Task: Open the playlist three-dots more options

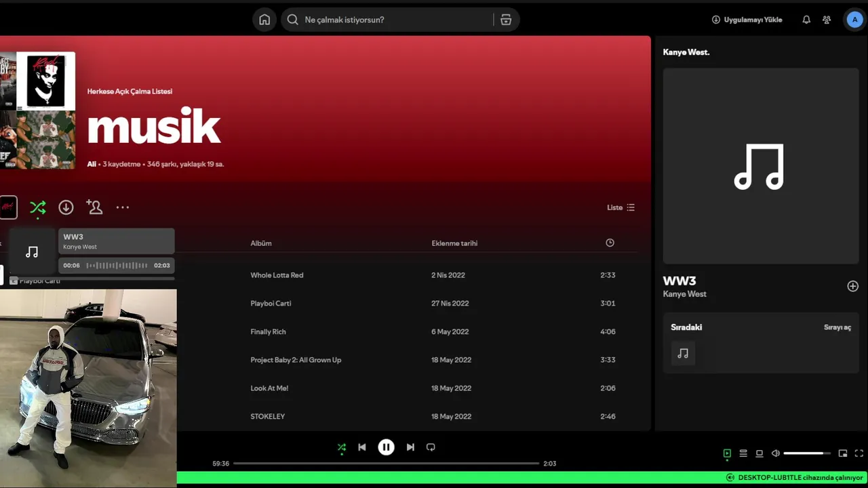Action: pyautogui.click(x=122, y=207)
